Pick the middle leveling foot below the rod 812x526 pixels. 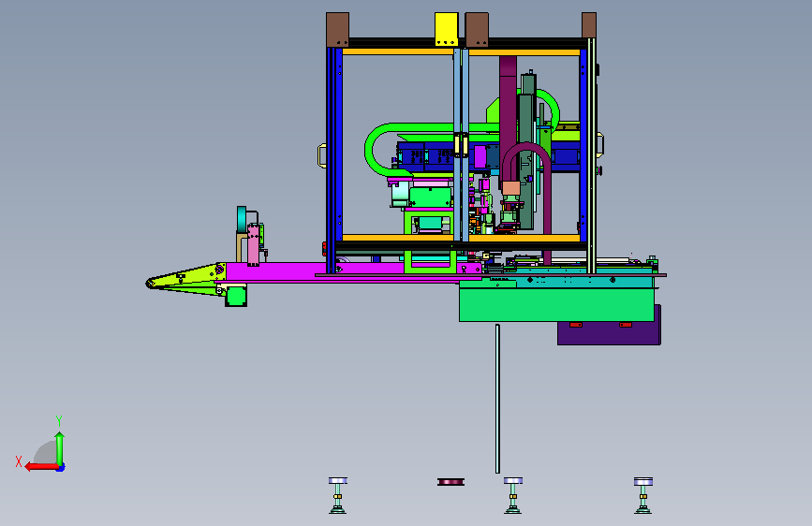click(x=512, y=495)
